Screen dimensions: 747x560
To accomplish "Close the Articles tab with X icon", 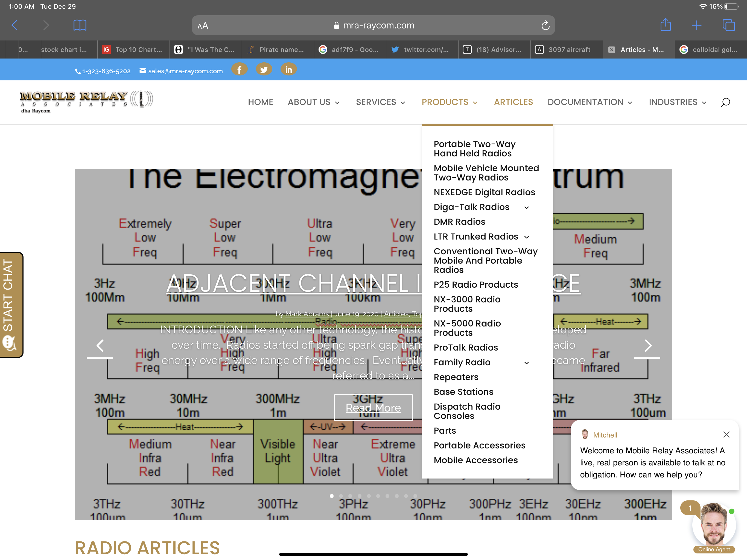I will tap(611, 50).
